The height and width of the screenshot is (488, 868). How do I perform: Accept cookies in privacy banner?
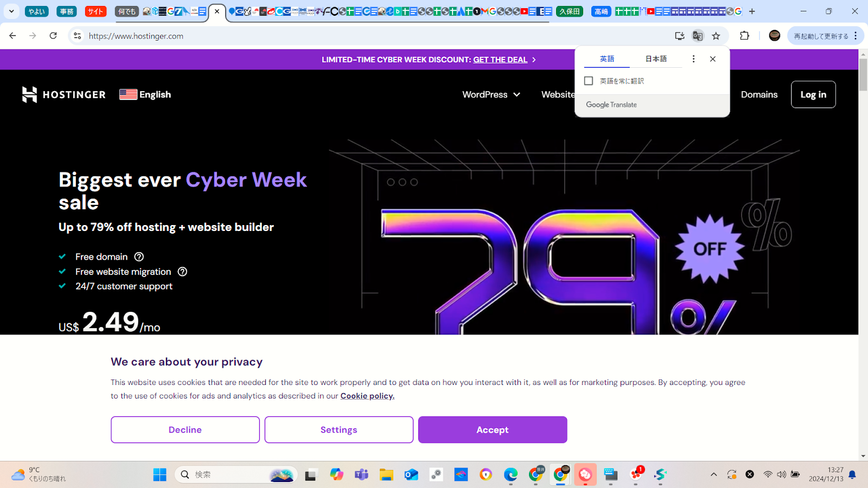pyautogui.click(x=493, y=429)
